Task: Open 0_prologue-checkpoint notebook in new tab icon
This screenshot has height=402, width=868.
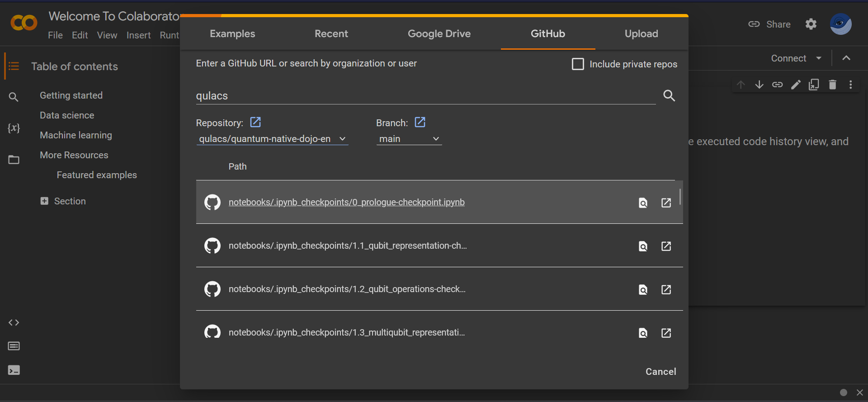Action: point(666,203)
